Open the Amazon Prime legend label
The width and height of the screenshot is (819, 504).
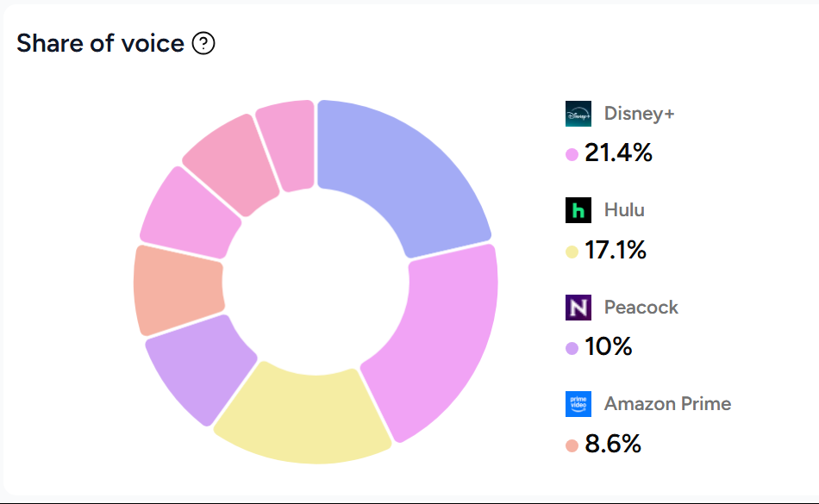667,404
